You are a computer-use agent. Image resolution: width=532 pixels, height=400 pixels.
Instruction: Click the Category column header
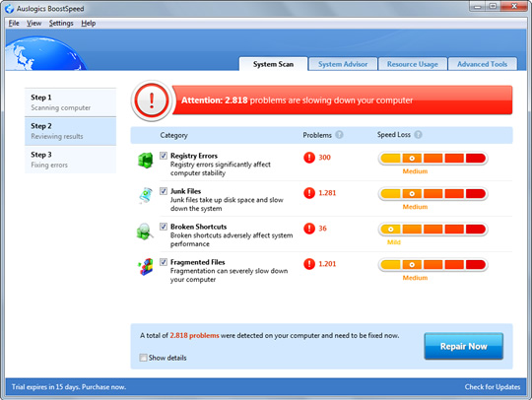[173, 135]
